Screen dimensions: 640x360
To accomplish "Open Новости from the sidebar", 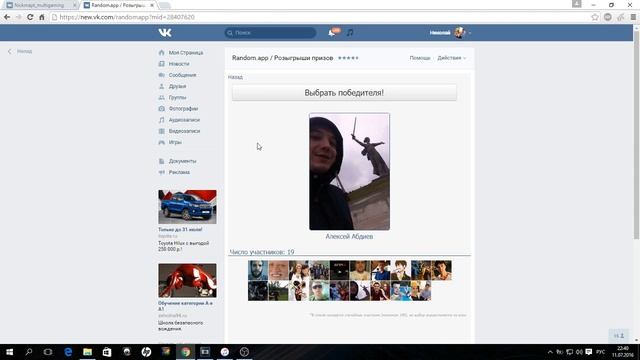I will coord(179,64).
